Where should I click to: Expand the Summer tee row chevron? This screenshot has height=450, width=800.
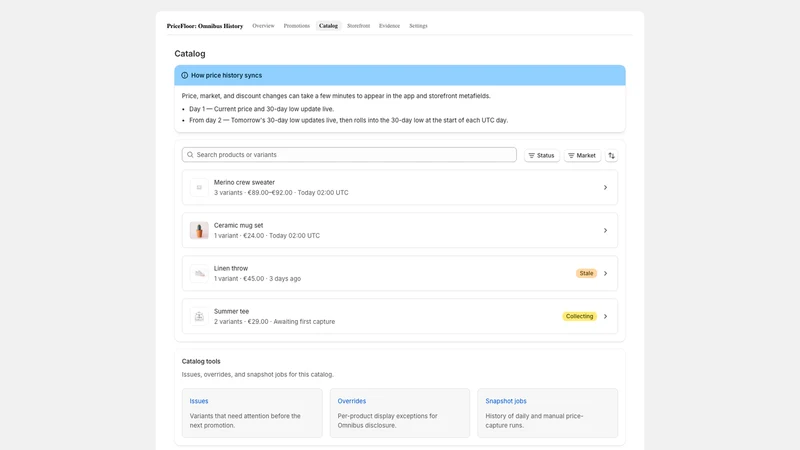pos(606,316)
